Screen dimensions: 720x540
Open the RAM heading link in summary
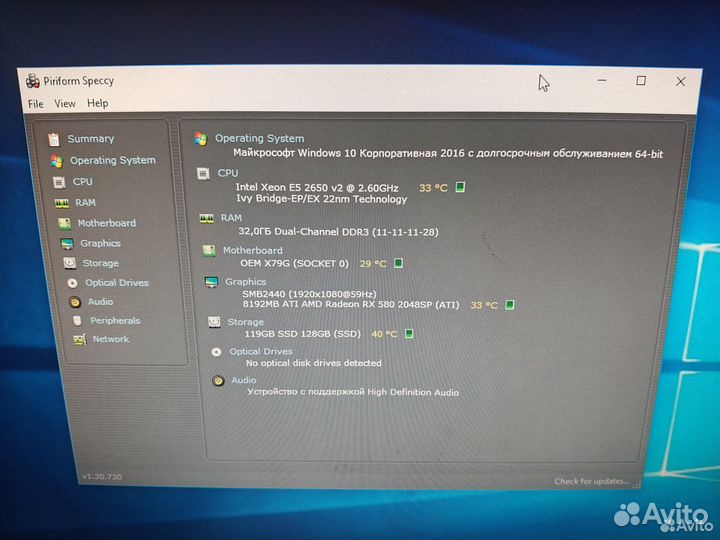pos(231,218)
